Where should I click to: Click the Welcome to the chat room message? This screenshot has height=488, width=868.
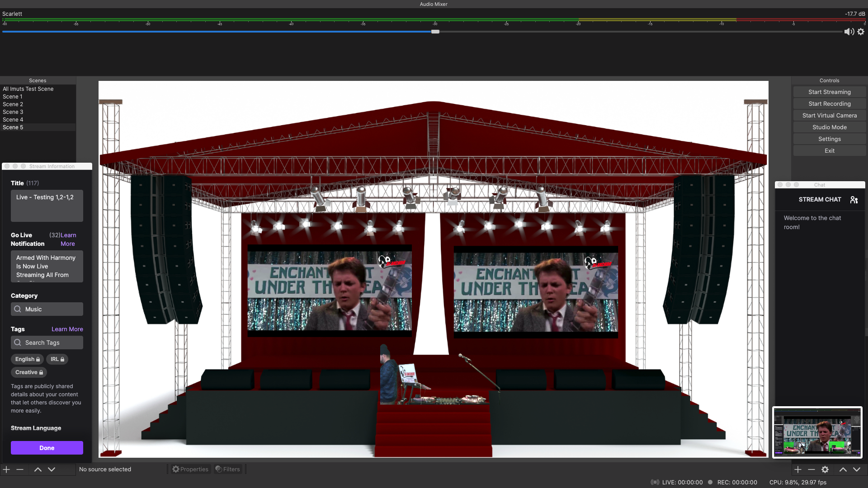[x=812, y=222]
